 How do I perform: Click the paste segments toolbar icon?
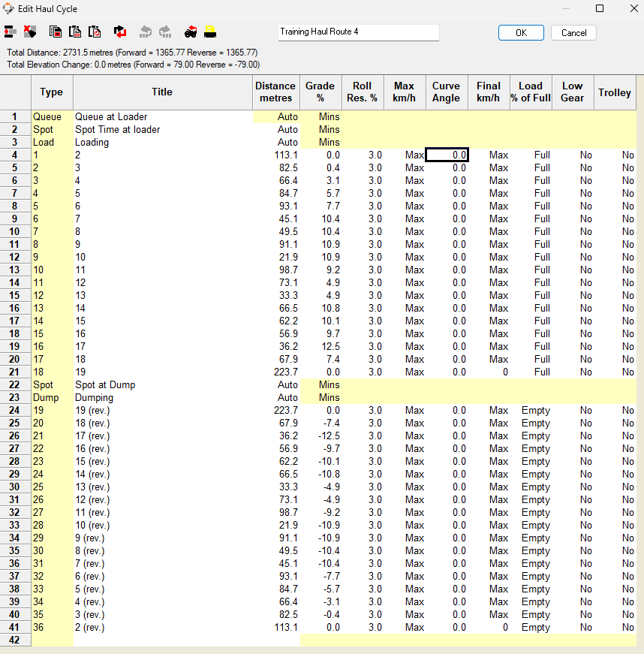coord(94,32)
